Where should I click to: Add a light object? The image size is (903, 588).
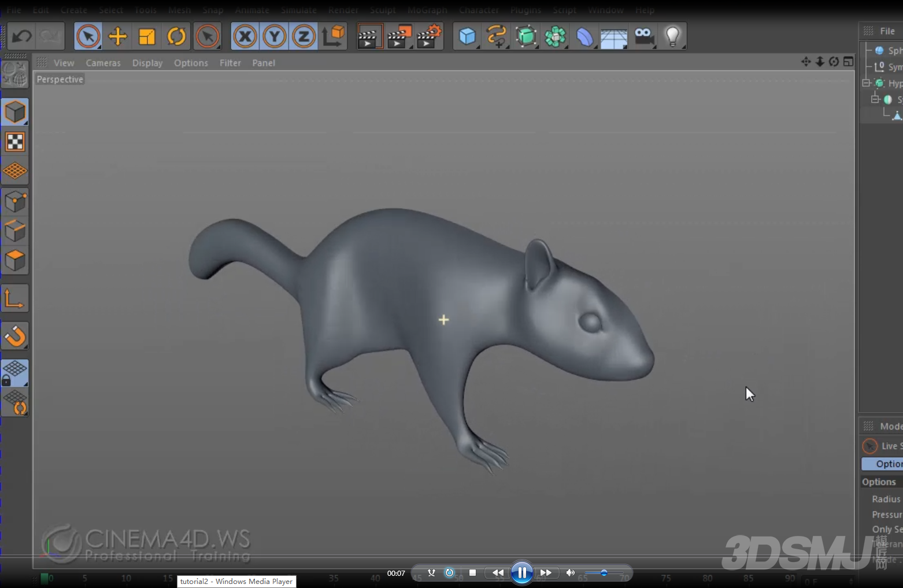(x=672, y=36)
